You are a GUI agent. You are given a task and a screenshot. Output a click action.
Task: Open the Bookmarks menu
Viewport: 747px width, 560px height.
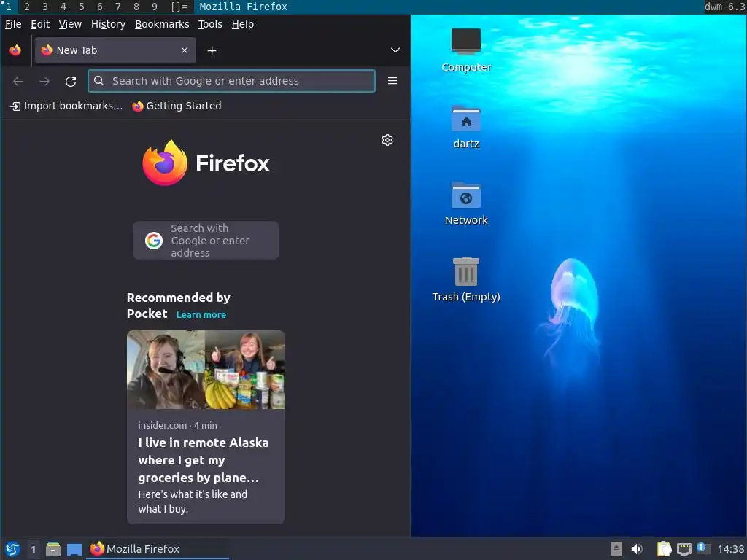pyautogui.click(x=162, y=24)
